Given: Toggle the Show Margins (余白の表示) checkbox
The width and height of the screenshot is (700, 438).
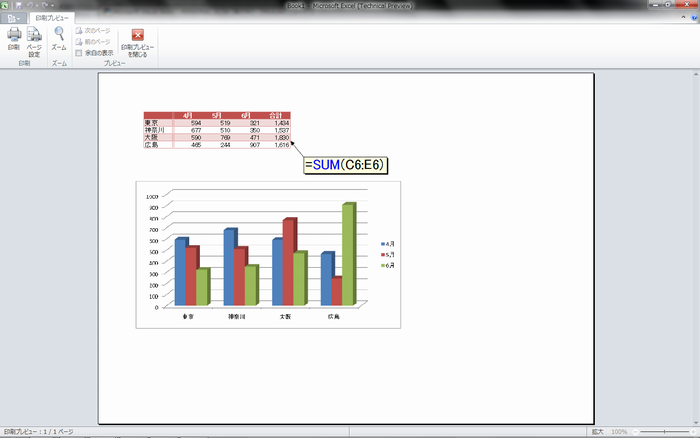Looking at the screenshot, I should pyautogui.click(x=79, y=53).
